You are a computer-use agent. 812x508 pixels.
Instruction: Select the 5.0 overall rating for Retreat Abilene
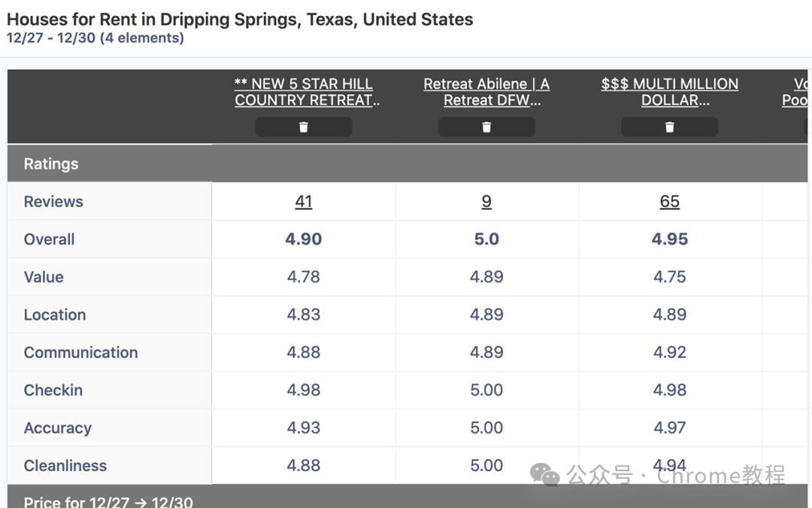[486, 239]
